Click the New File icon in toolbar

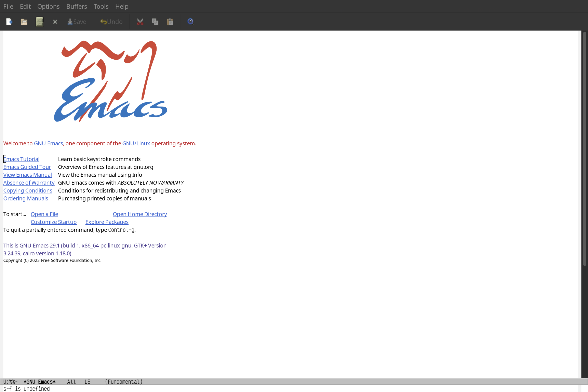click(x=9, y=21)
